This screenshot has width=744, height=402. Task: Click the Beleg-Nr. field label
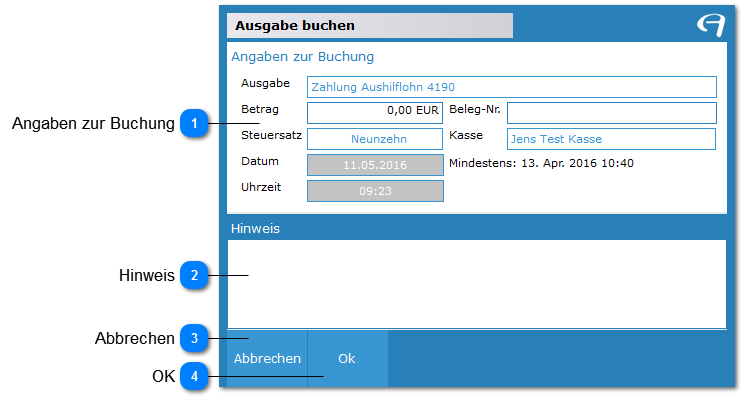(x=475, y=109)
